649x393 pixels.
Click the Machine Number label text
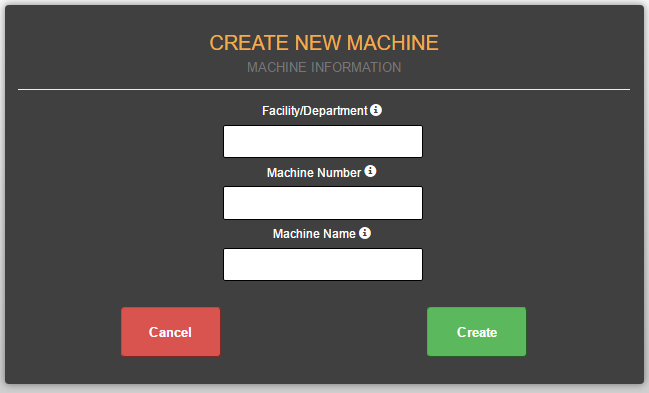pos(314,173)
